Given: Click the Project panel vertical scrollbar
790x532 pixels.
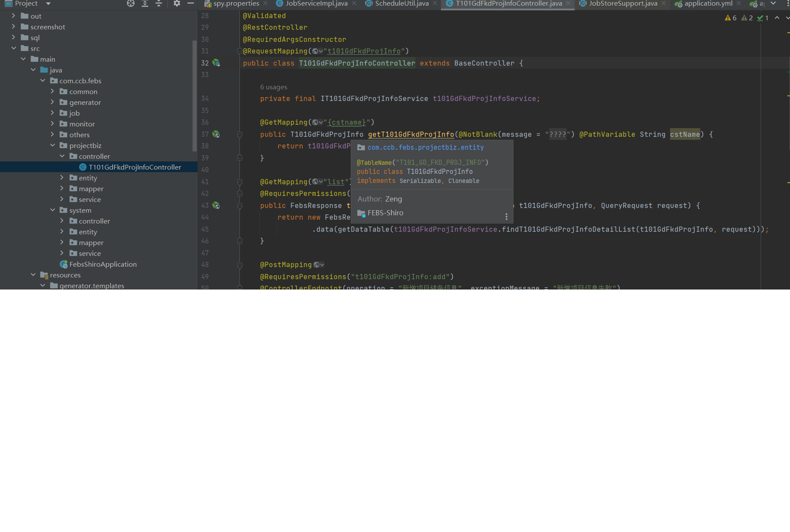Looking at the screenshot, I should pyautogui.click(x=195, y=95).
